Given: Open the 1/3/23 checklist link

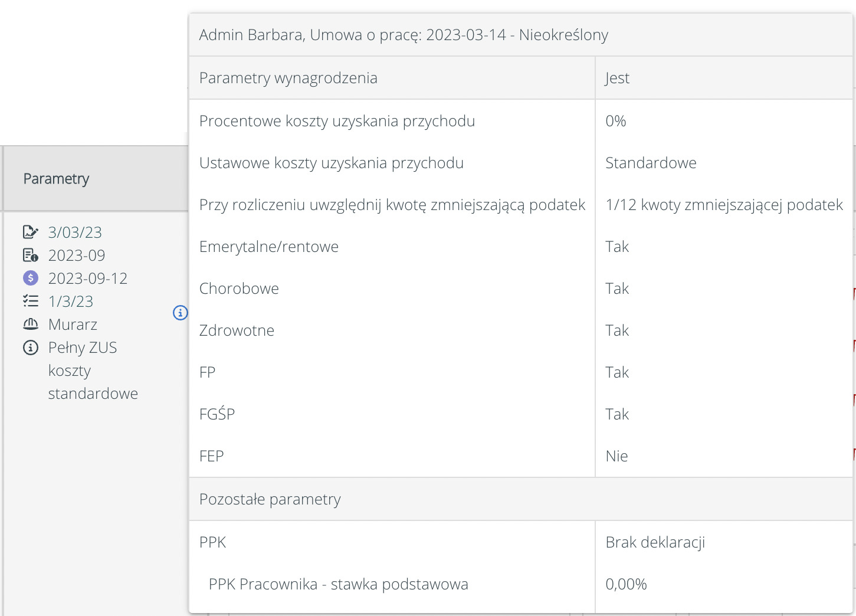Looking at the screenshot, I should [x=71, y=302].
